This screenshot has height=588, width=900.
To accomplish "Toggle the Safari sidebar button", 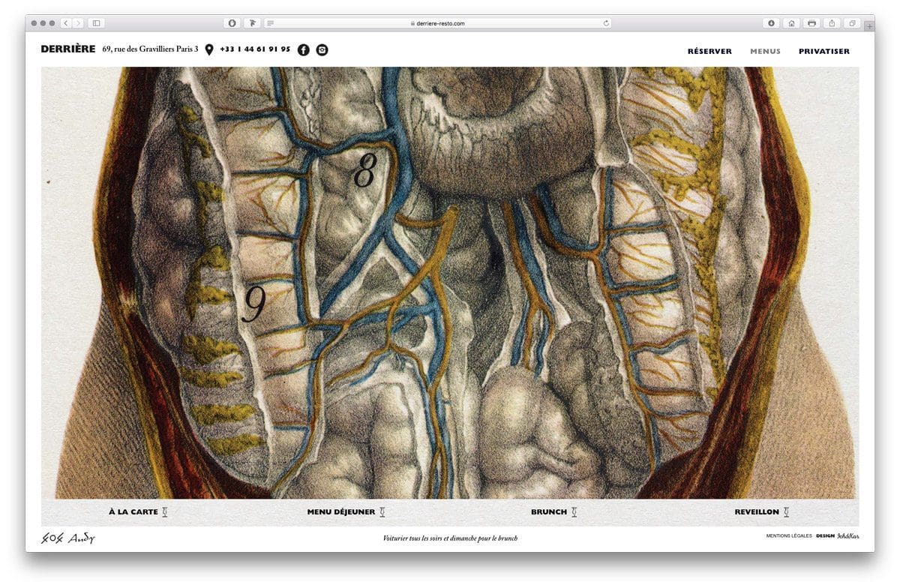I will click(x=96, y=23).
